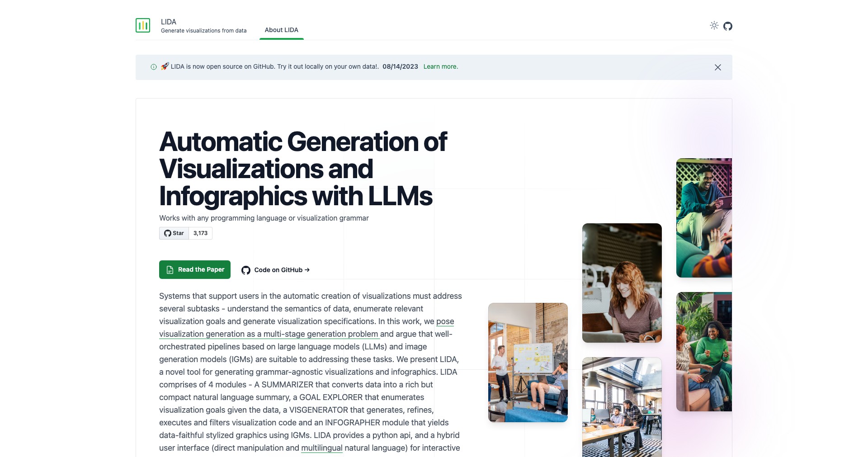This screenshot has width=868, height=457.
Task: Click the info icon in the announcement banner
Action: point(154,67)
